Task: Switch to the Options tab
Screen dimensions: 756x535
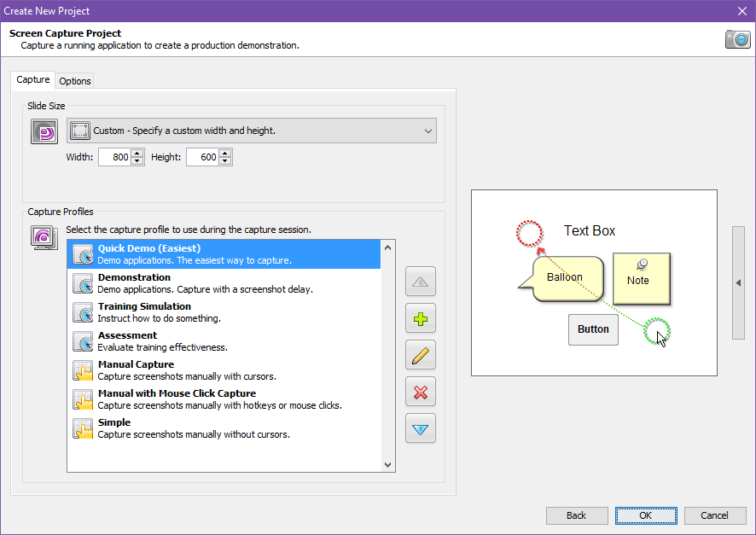Action: (x=75, y=81)
